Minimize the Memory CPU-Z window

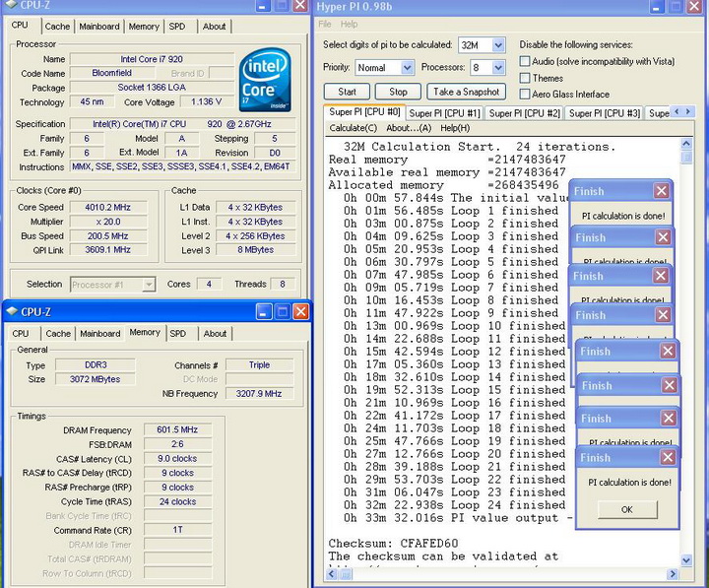click(x=264, y=311)
